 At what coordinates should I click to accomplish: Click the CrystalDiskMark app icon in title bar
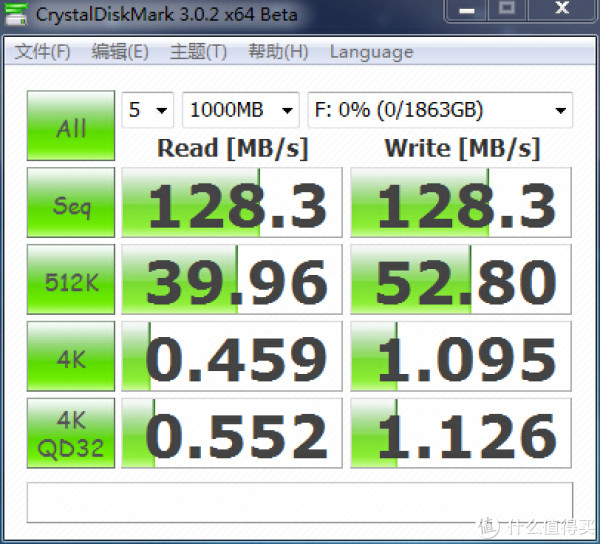pos(16,14)
